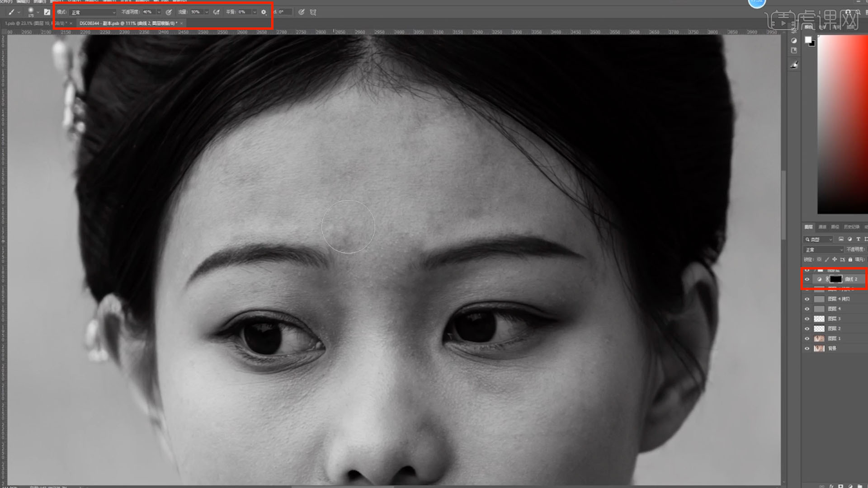Click the smoothing options gear icon
Image resolution: width=868 pixels, height=488 pixels.
tap(264, 12)
